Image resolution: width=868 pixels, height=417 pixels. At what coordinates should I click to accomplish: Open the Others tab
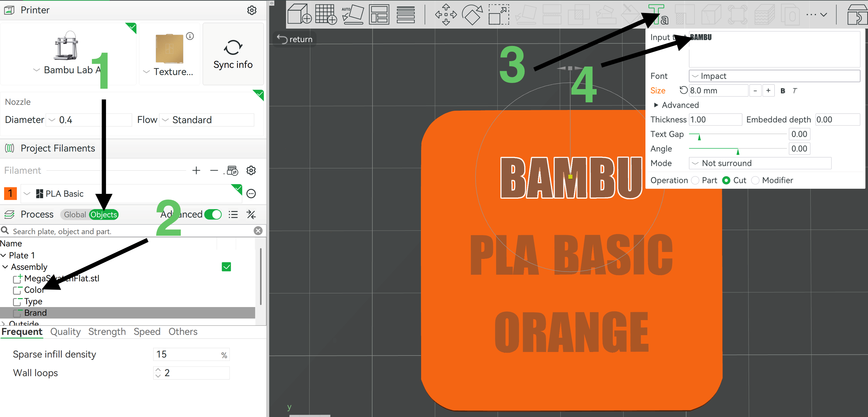pos(183,332)
